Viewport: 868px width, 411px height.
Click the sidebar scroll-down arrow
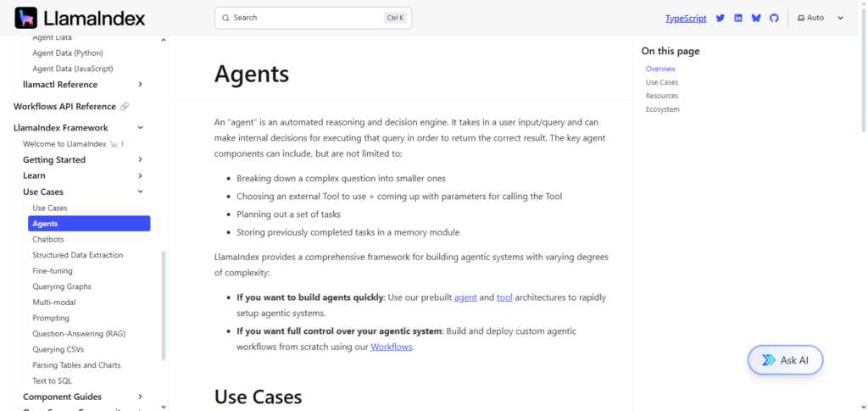(164, 407)
